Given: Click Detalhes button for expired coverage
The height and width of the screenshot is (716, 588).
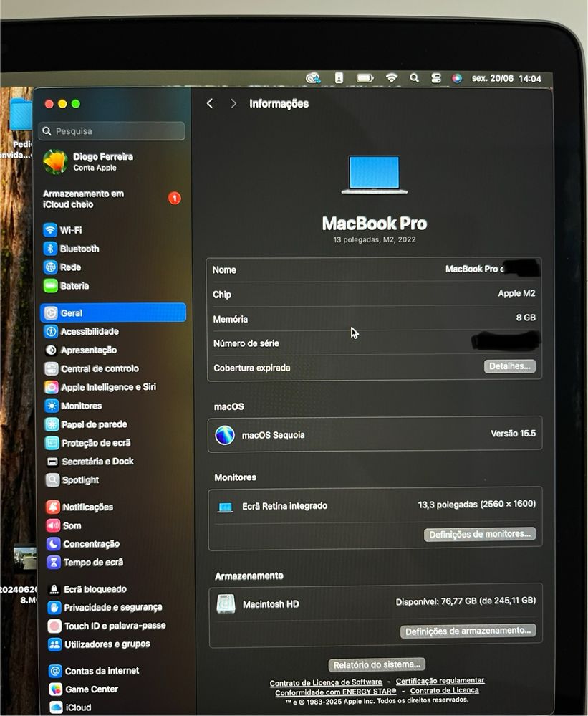Looking at the screenshot, I should coord(509,366).
